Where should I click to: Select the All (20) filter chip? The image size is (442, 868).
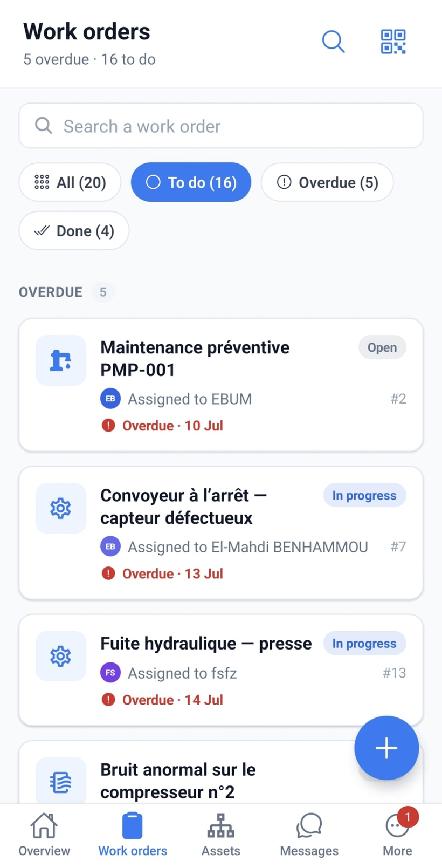point(70,182)
